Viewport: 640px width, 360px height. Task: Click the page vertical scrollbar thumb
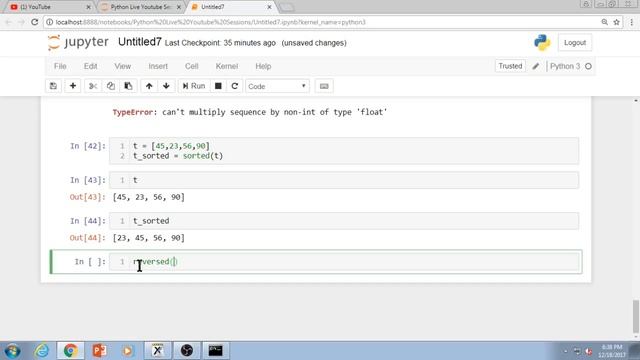click(636, 317)
